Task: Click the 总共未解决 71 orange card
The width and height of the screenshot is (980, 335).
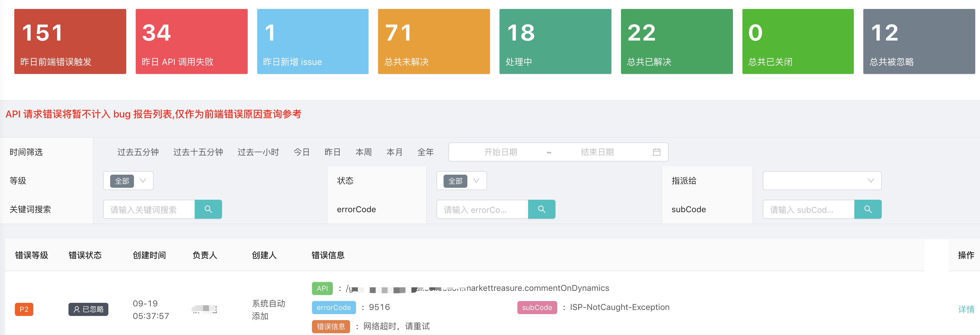Action: pos(434,41)
